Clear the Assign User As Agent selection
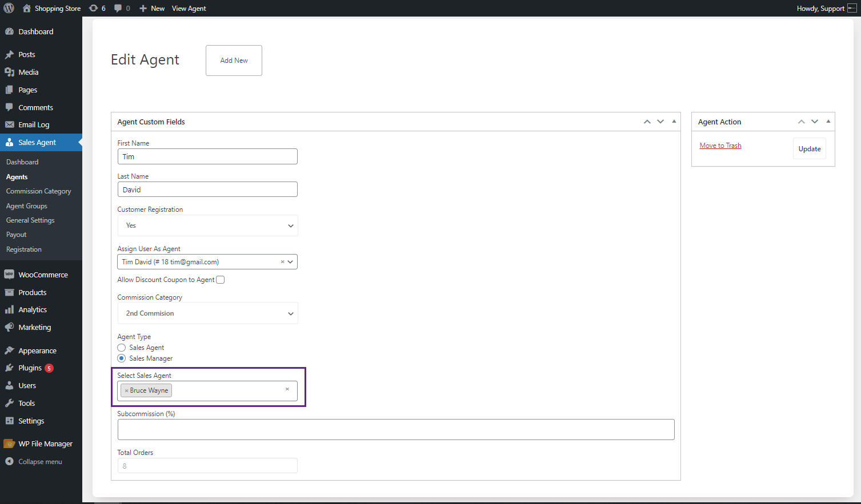Image resolution: width=861 pixels, height=504 pixels. [x=282, y=262]
